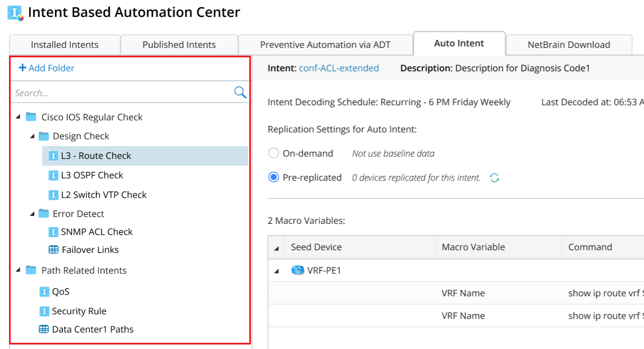Click the 2 Macro Variables heading
Screen dimensions: 644x349
tap(307, 221)
